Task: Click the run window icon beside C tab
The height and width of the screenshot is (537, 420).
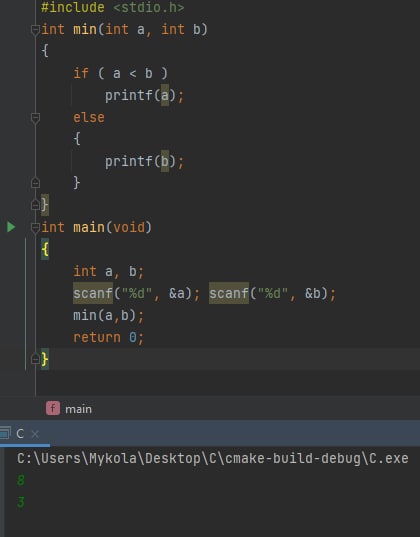Action: pos(5,433)
